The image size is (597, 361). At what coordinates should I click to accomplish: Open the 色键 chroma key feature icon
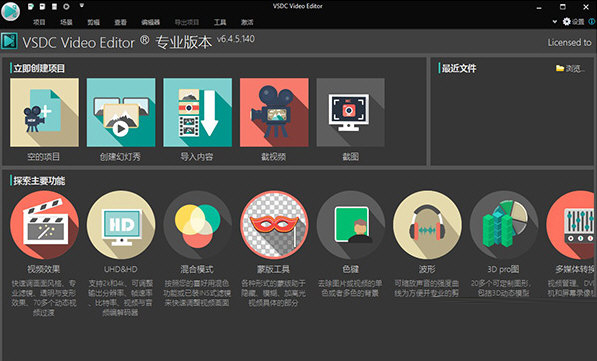351,225
